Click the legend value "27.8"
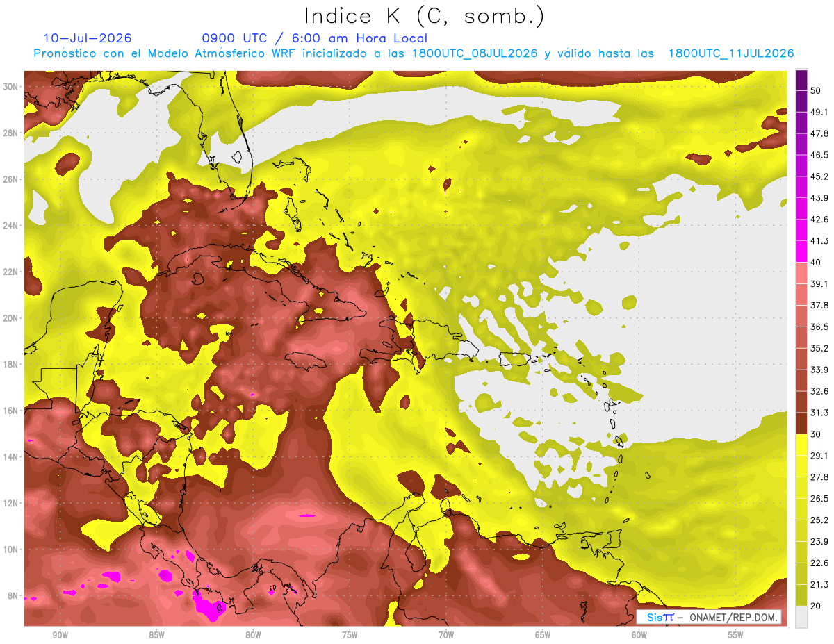 pos(819,477)
